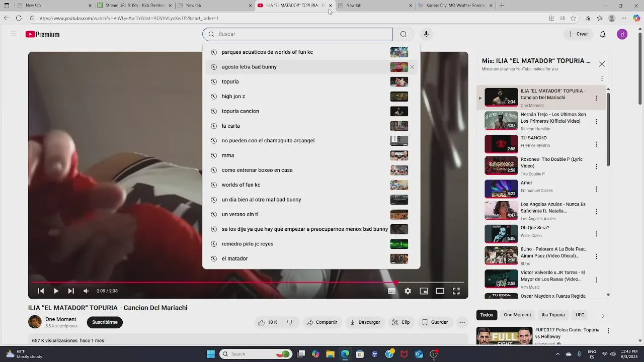Play the paused video

(56, 291)
